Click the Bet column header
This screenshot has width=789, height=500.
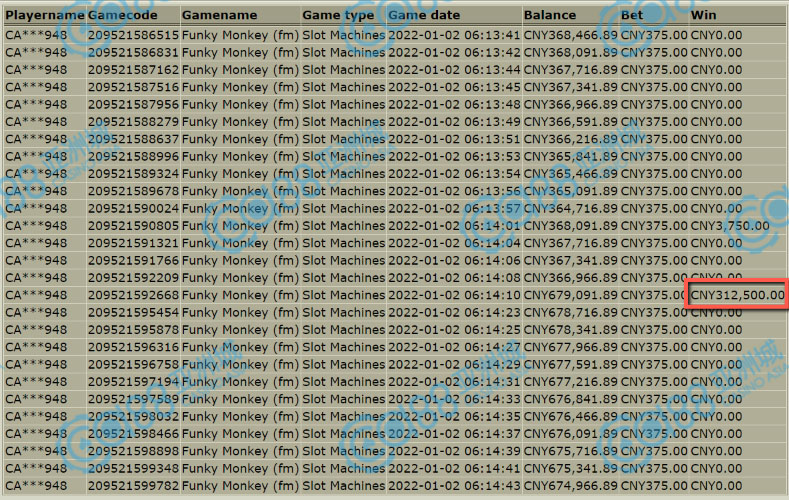[x=633, y=15]
